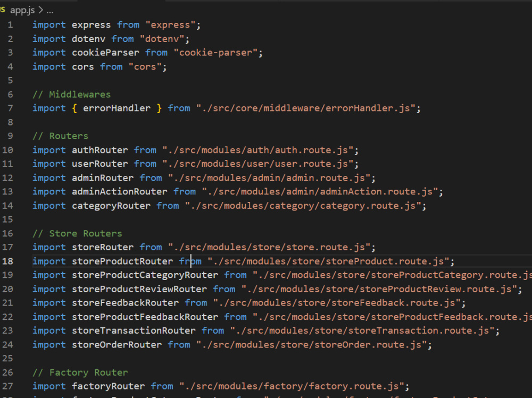Click errorHandler identifier on line 7
Image resolution: width=532 pixels, height=398 pixels.
point(117,108)
